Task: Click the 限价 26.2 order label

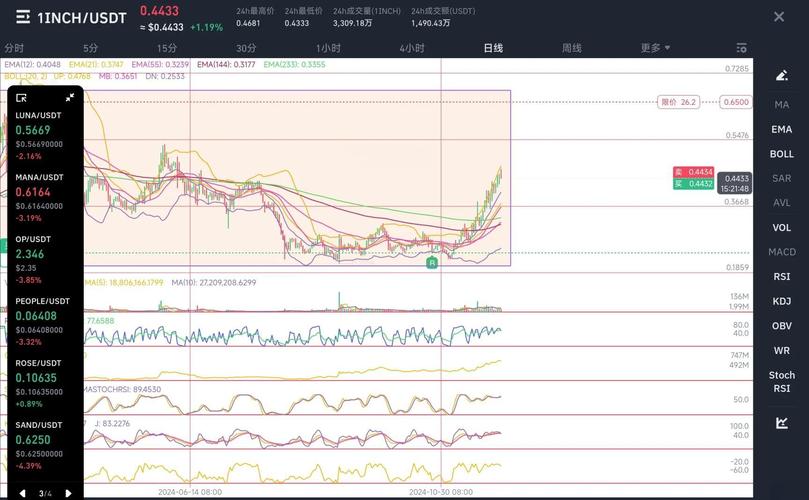Action: (678, 102)
